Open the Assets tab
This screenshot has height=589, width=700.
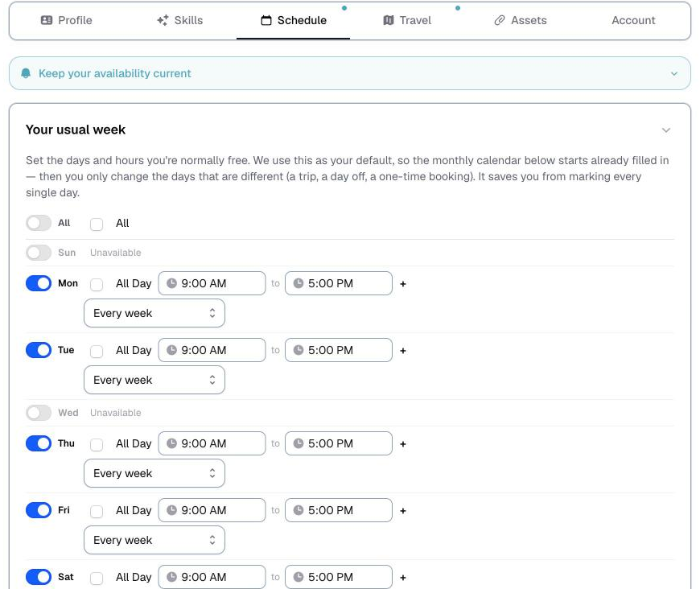pos(520,21)
